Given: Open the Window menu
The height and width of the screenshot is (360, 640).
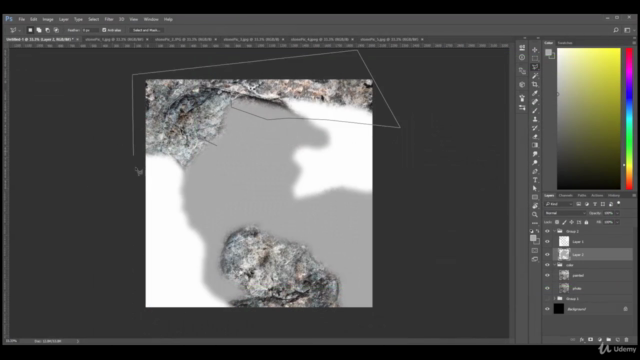Looking at the screenshot, I should [x=151, y=19].
